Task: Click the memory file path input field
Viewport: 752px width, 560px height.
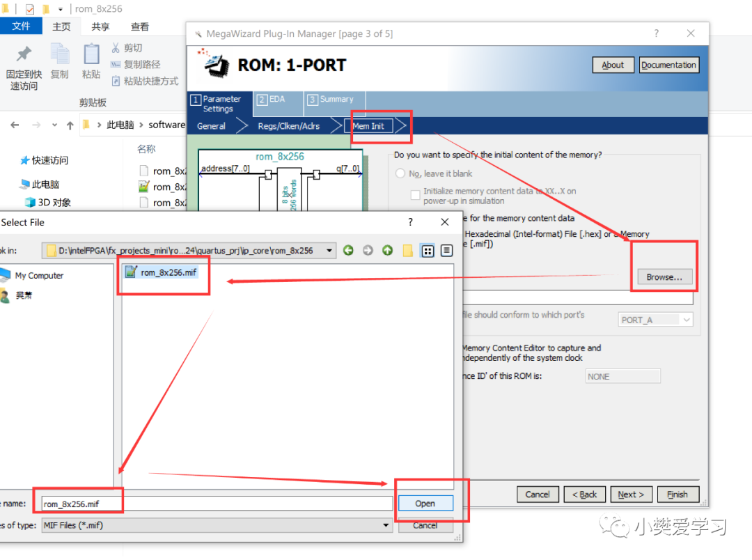Action: [578, 297]
